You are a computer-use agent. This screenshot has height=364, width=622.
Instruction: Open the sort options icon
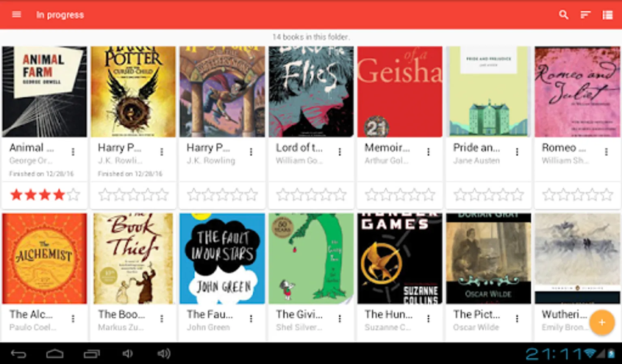(x=585, y=15)
